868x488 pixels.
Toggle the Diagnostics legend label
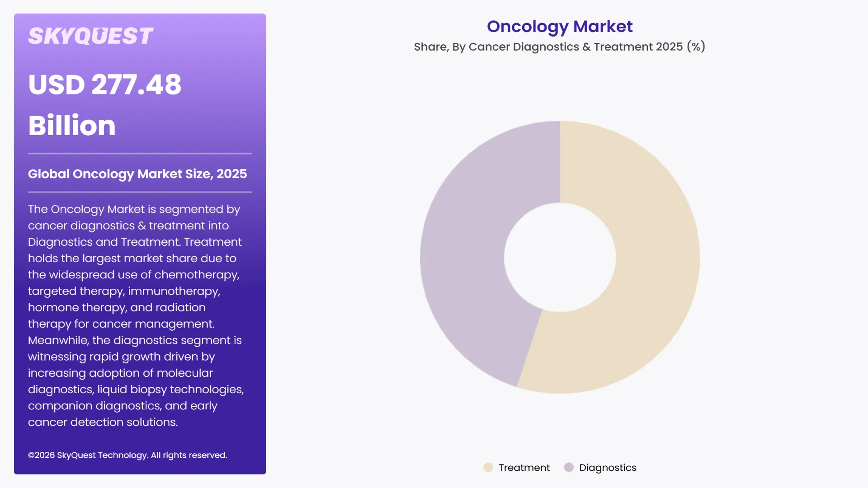click(x=608, y=468)
